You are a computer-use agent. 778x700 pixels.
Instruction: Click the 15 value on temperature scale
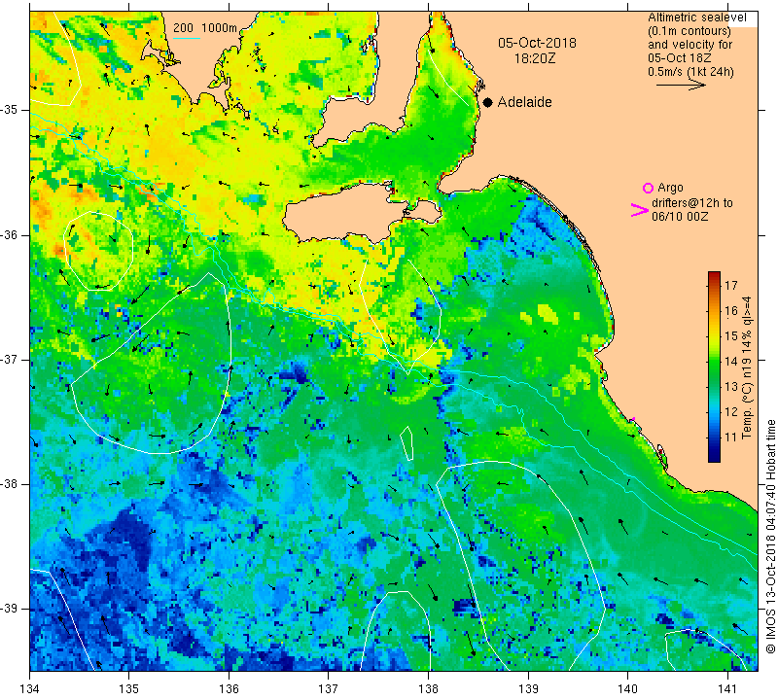731,335
